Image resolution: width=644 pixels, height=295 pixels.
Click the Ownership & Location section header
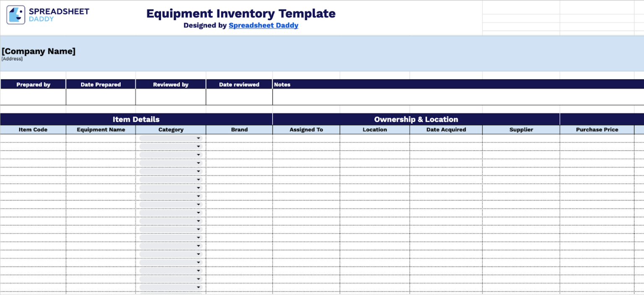416,119
